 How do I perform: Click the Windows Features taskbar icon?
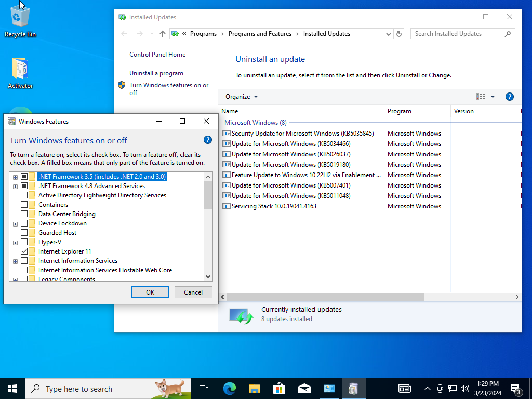[x=353, y=389]
